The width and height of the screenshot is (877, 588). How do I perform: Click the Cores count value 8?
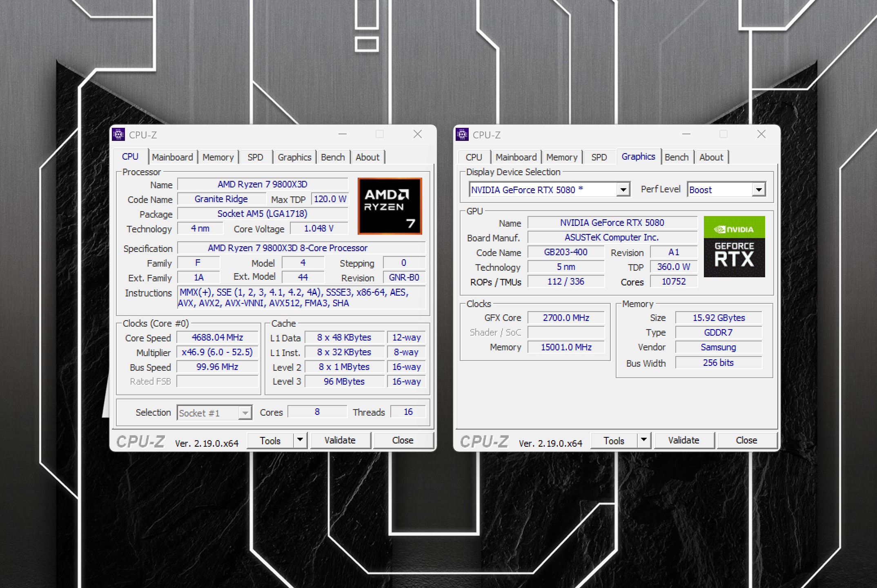[317, 412]
